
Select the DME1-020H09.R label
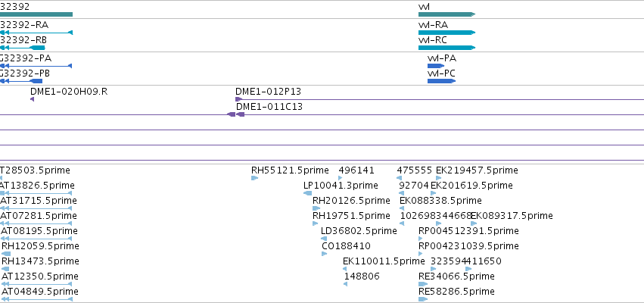pos(69,91)
